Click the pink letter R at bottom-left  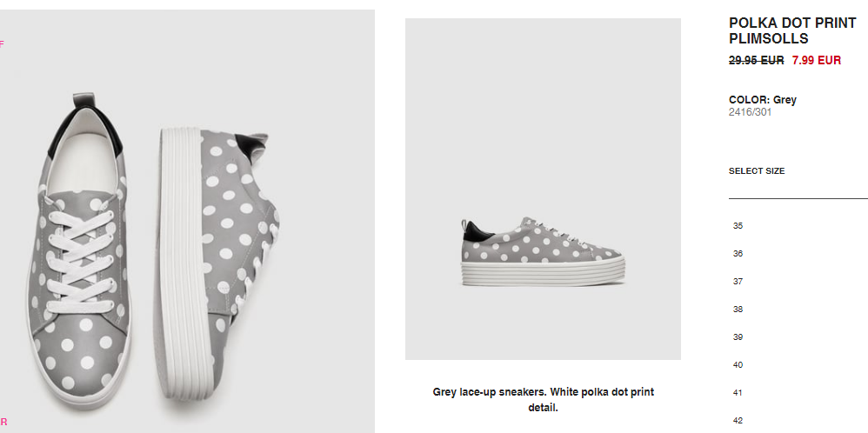3,423
